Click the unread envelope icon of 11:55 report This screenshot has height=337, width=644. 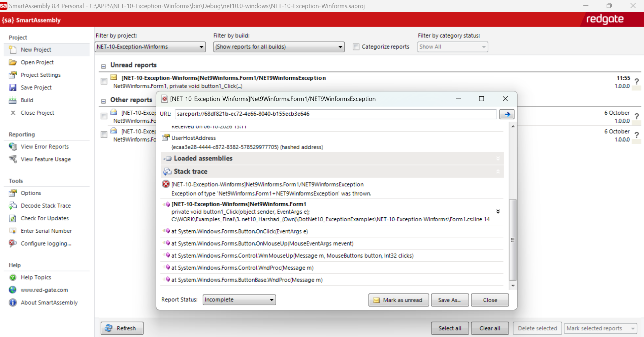coord(114,77)
